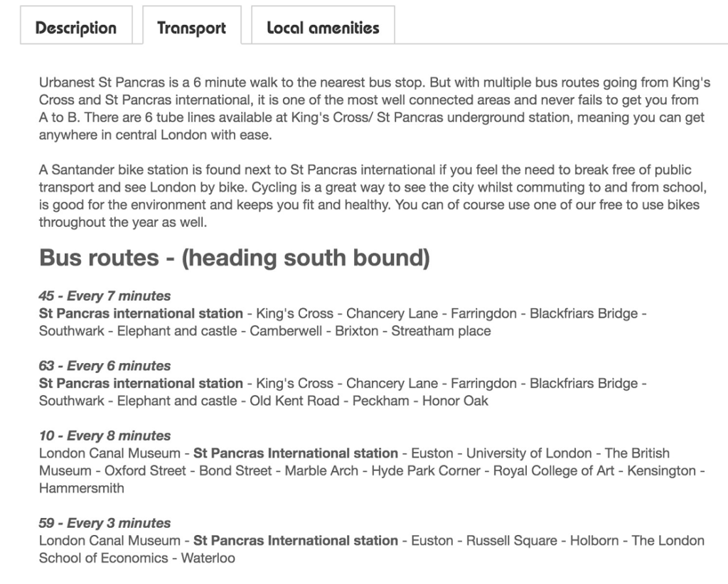
Task: Click the 63 - Every 6 minutes label
Action: (105, 366)
